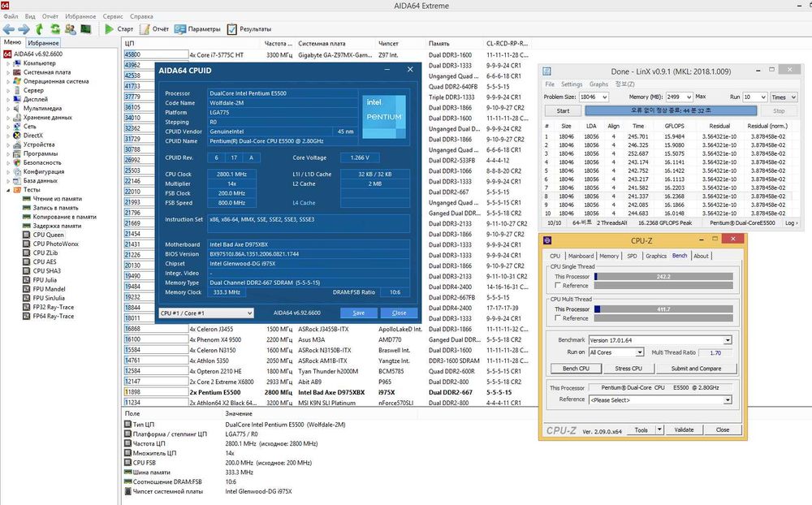Open the Сервис menu in AIDA64

click(x=113, y=16)
